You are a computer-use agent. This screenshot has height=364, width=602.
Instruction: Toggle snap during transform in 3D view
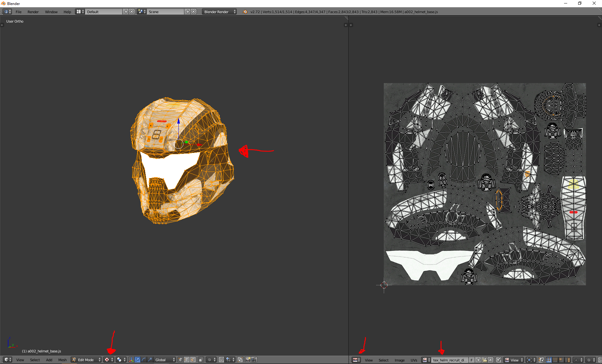click(221, 360)
